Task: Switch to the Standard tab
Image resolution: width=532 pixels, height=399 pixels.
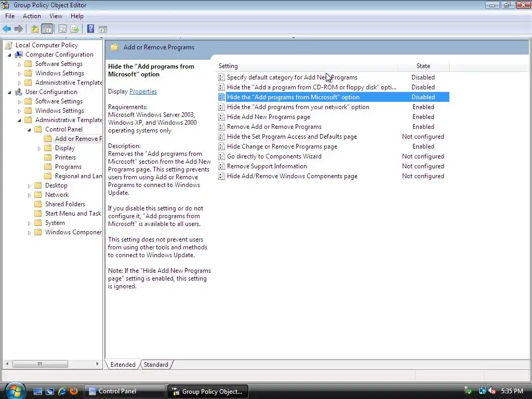Action: [x=156, y=364]
